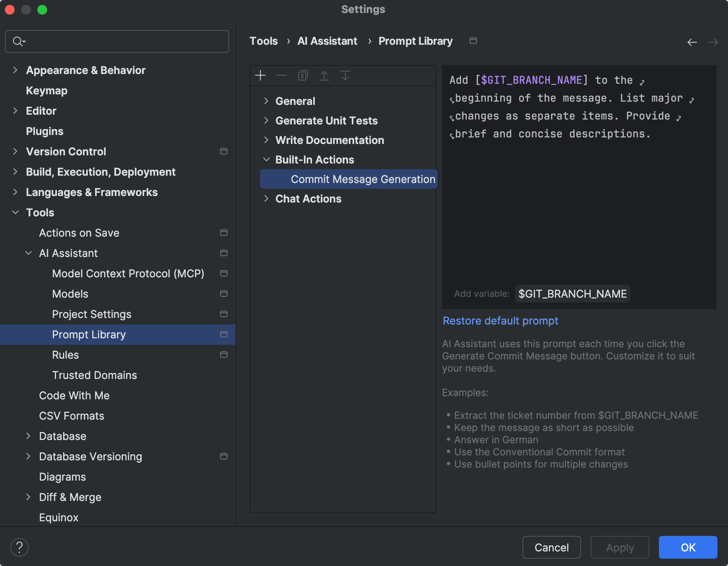Select Trusted Domains in the sidebar

(95, 375)
